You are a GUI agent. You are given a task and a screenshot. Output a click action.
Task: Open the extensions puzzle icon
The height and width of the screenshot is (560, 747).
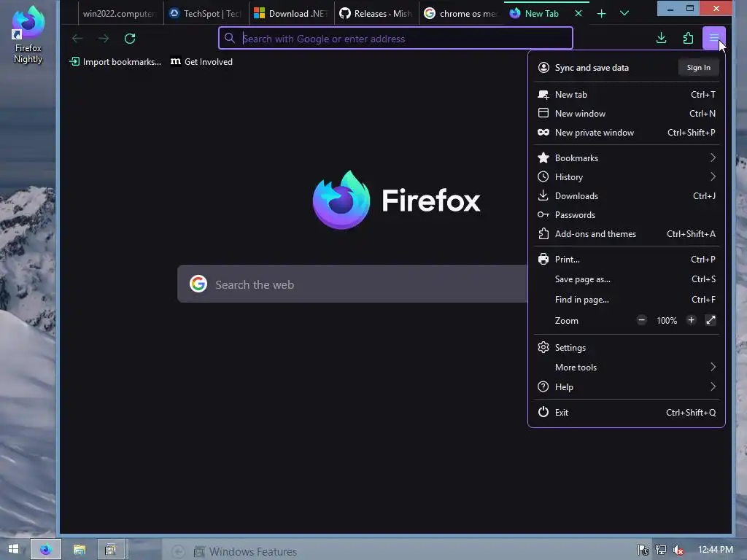click(688, 38)
